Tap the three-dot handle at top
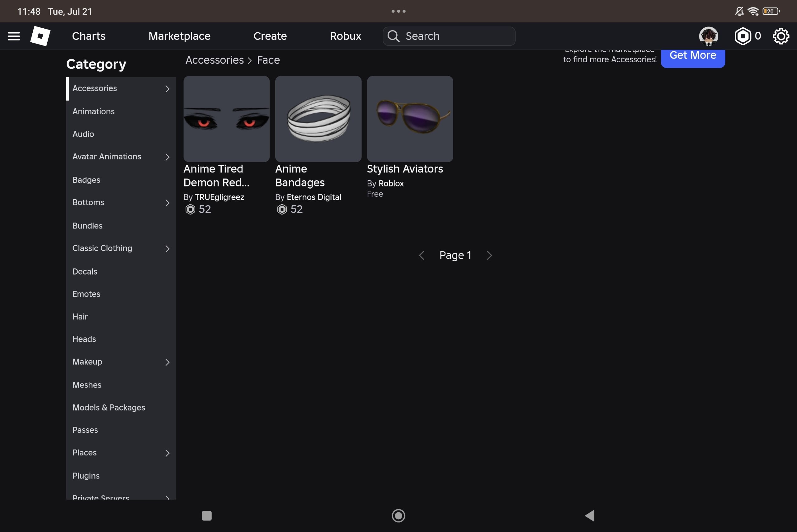Image resolution: width=797 pixels, height=532 pixels. (x=398, y=11)
